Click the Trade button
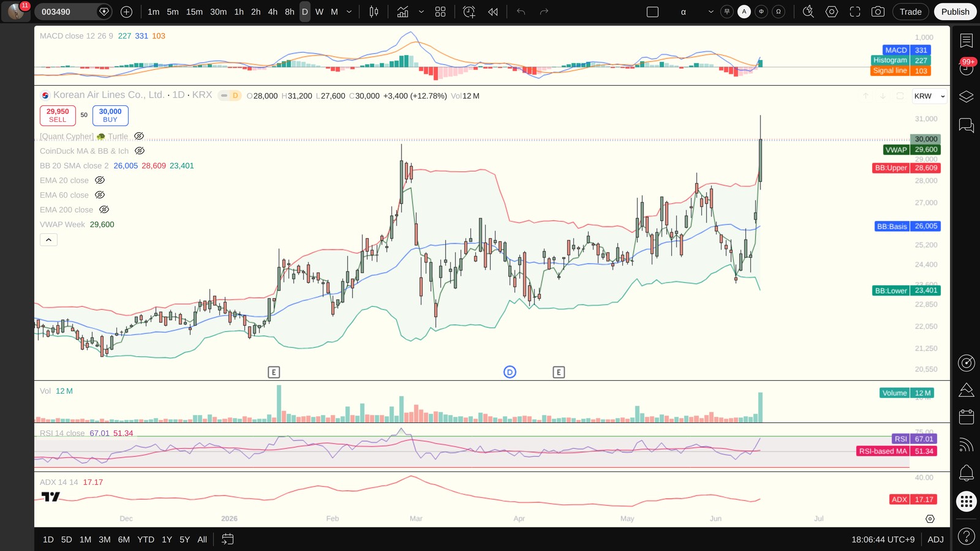 pyautogui.click(x=910, y=12)
